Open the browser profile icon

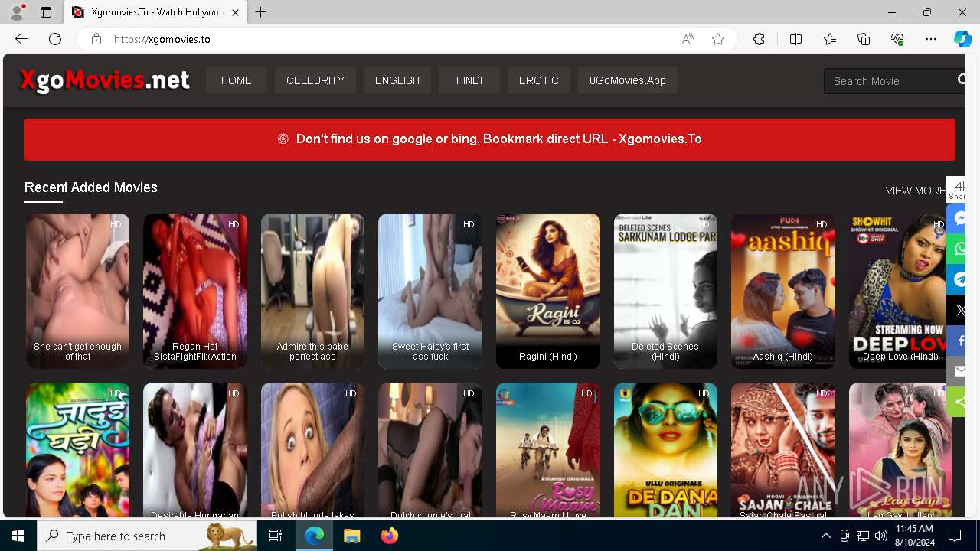[x=17, y=12]
